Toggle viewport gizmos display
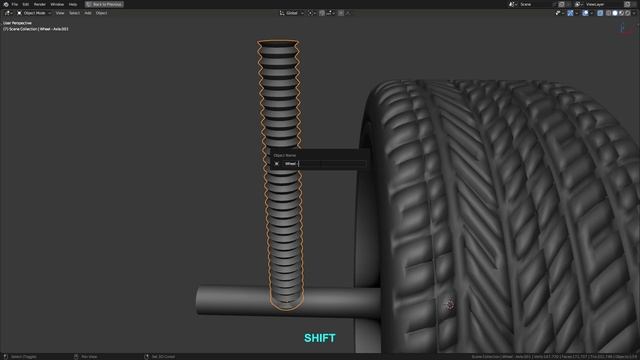The width and height of the screenshot is (640, 360). coord(570,13)
